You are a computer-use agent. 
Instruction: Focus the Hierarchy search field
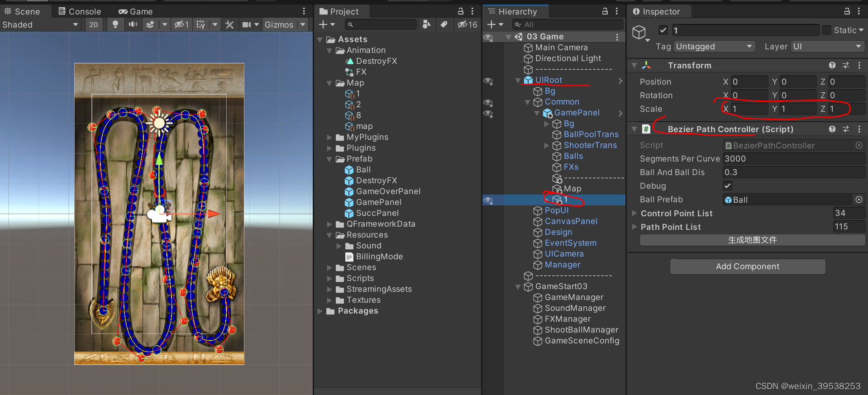click(568, 24)
